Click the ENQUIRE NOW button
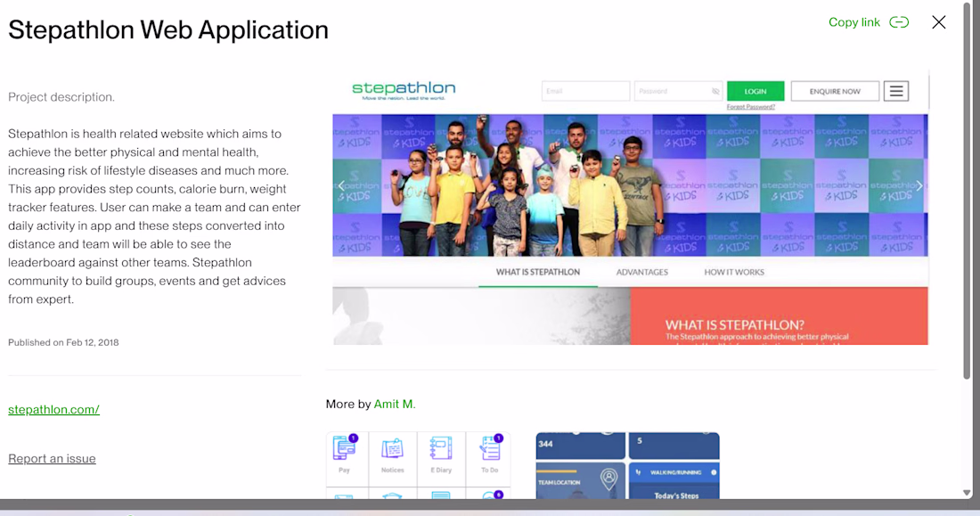Image resolution: width=980 pixels, height=516 pixels. click(x=835, y=91)
